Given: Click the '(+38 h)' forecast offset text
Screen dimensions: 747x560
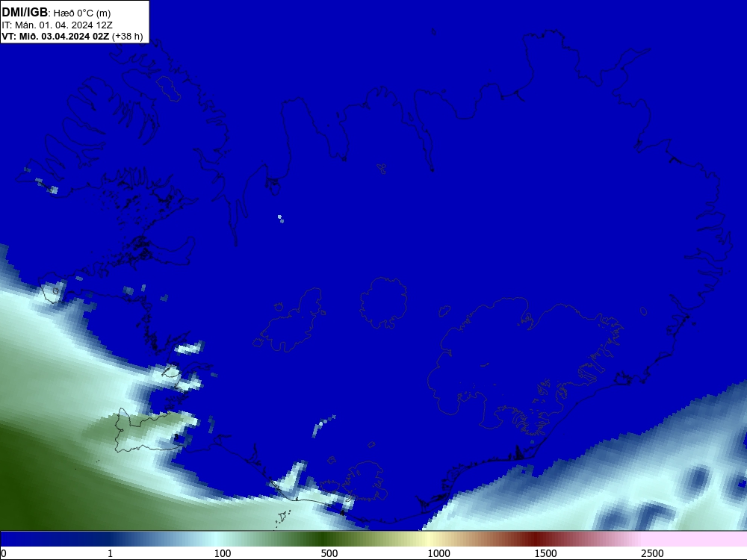Looking at the screenshot, I should click(x=127, y=37).
